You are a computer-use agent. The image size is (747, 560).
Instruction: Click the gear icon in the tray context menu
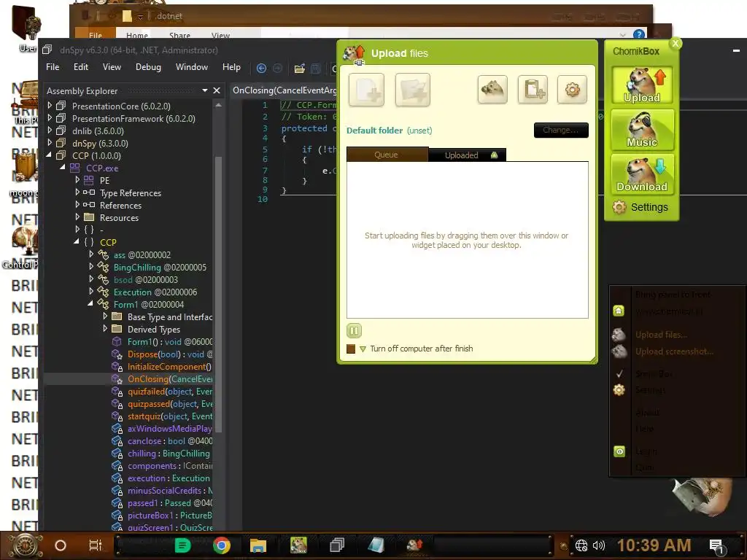[x=619, y=390]
